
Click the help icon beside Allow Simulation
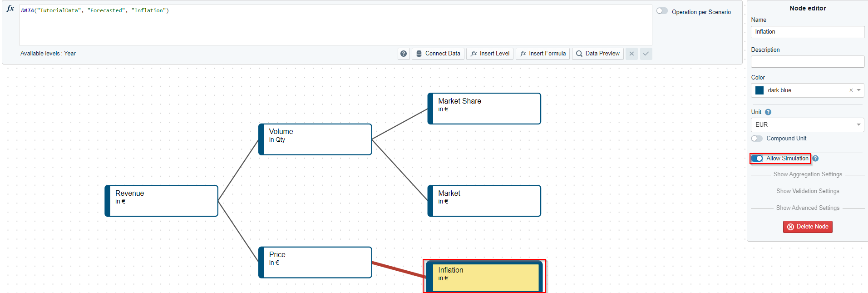pyautogui.click(x=815, y=159)
